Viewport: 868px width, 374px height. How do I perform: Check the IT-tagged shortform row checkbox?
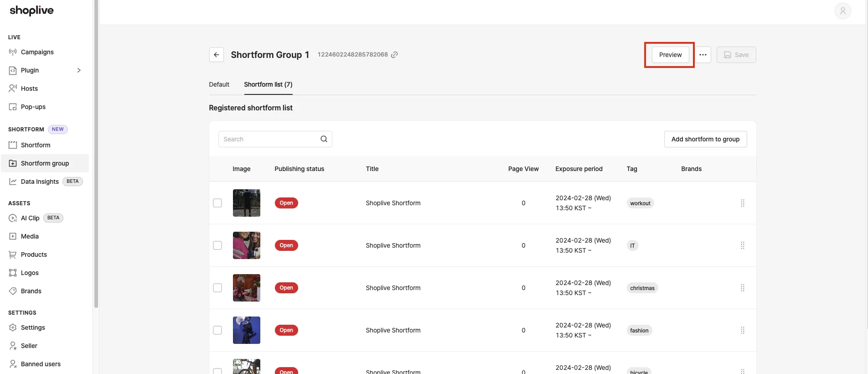click(x=217, y=245)
